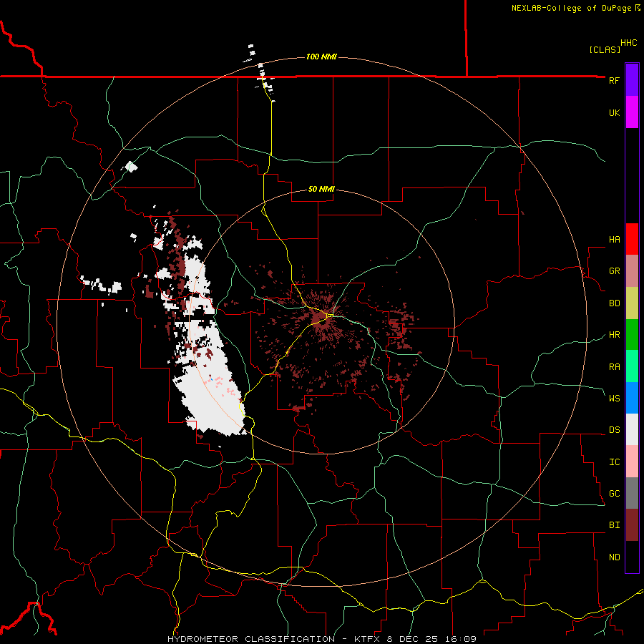This screenshot has height=644, width=644.
Task: Click the RF legend label
Action: (614, 80)
